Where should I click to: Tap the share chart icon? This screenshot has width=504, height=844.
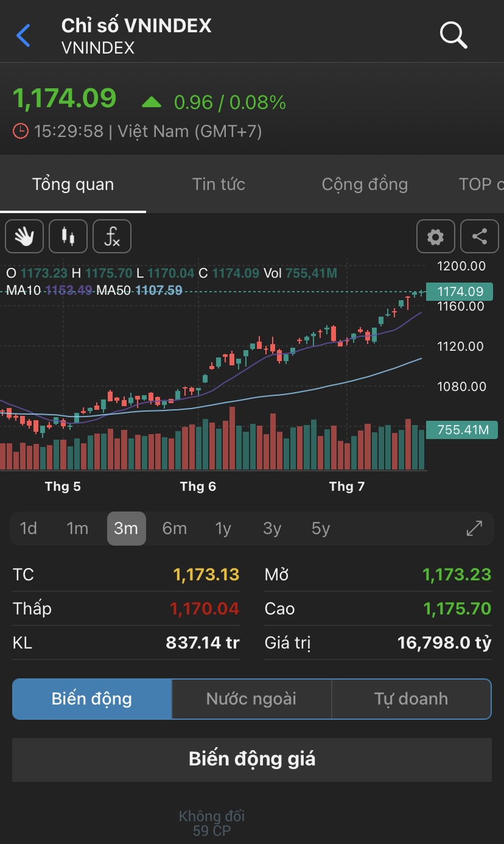click(x=480, y=236)
